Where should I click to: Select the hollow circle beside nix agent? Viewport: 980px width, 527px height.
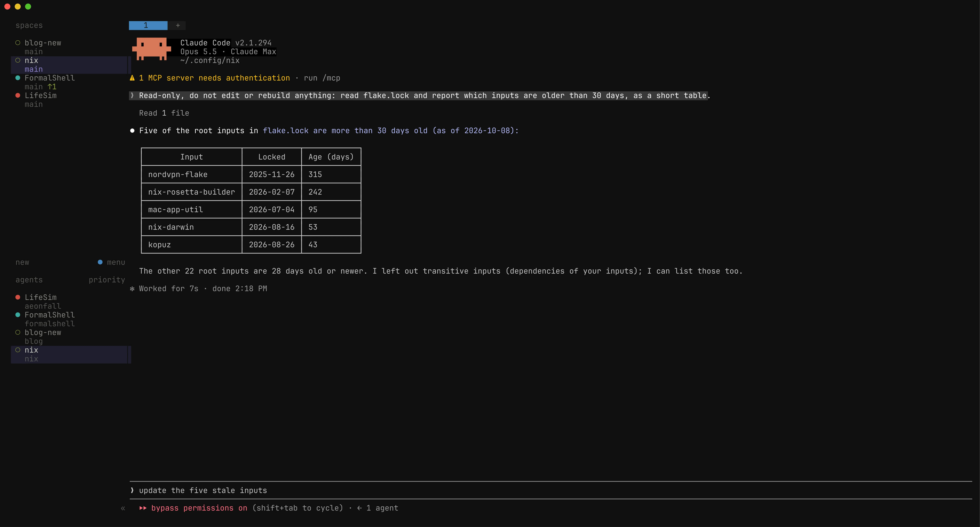pos(17,350)
